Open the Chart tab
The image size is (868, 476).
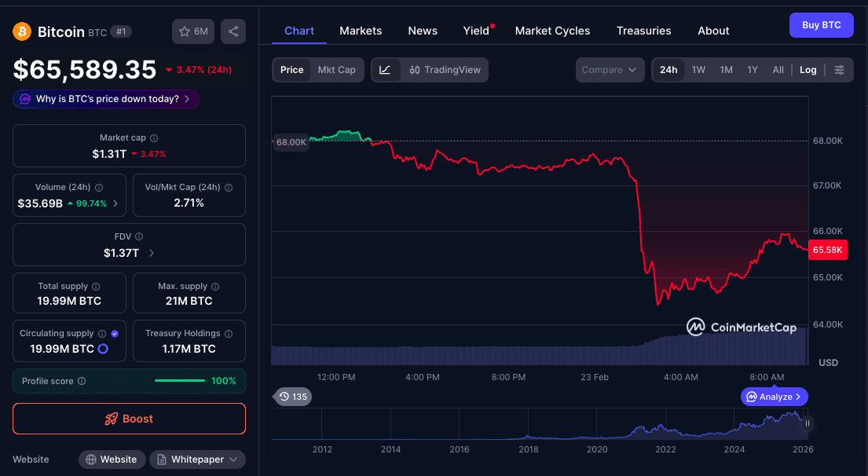coord(299,31)
